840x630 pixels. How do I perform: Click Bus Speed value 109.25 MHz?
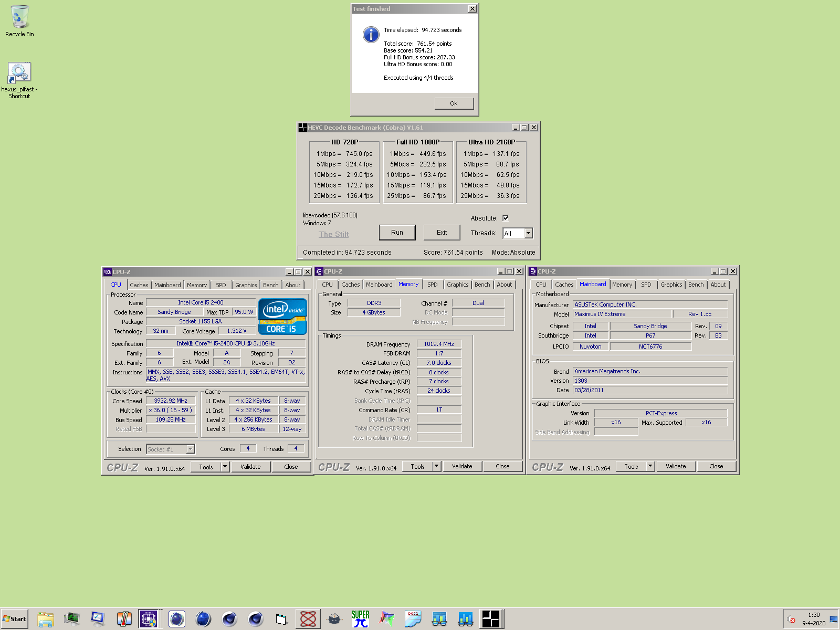click(x=171, y=419)
